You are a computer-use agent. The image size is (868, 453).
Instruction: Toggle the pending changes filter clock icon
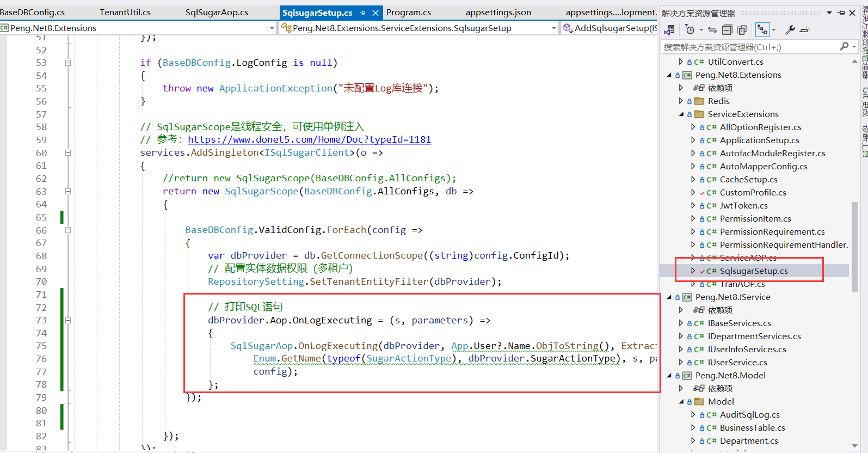690,30
